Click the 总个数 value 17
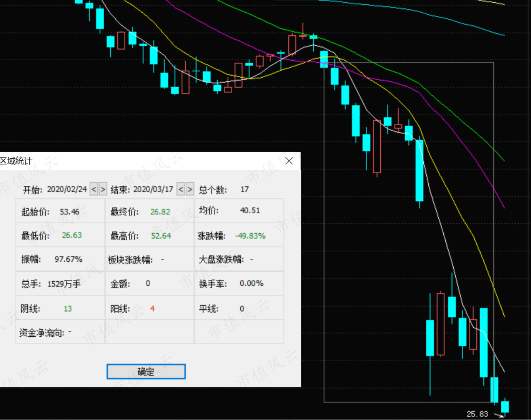Screen dimensions: 531x420 (x=245, y=190)
